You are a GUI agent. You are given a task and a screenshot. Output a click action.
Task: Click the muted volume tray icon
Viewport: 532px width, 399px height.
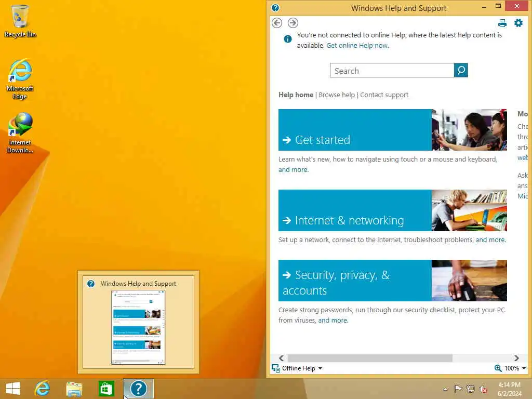click(x=483, y=389)
